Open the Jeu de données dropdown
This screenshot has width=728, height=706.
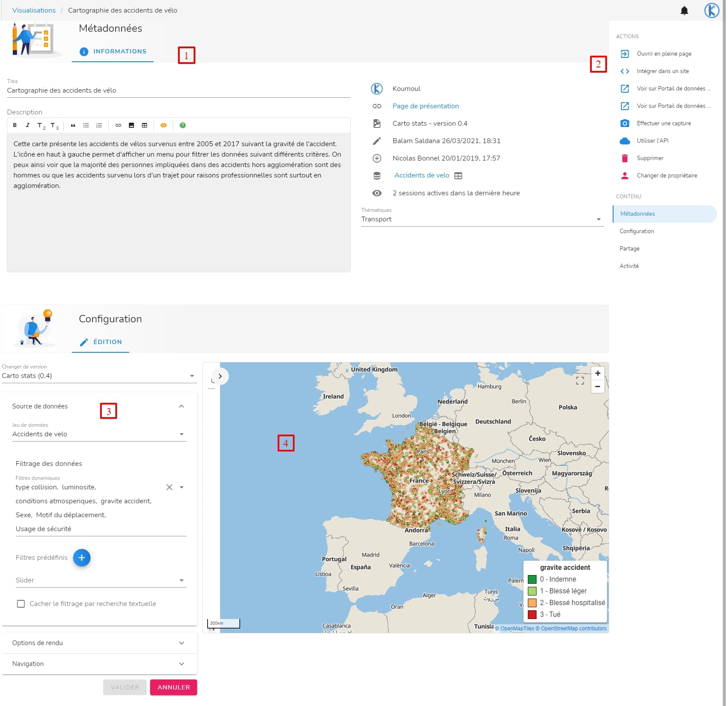point(99,434)
